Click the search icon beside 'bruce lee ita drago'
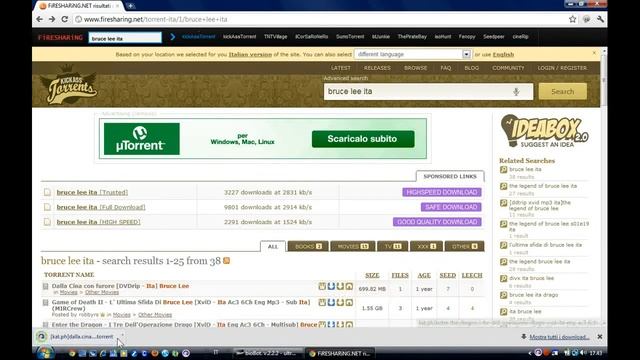The height and width of the screenshot is (360, 640). pos(503,295)
